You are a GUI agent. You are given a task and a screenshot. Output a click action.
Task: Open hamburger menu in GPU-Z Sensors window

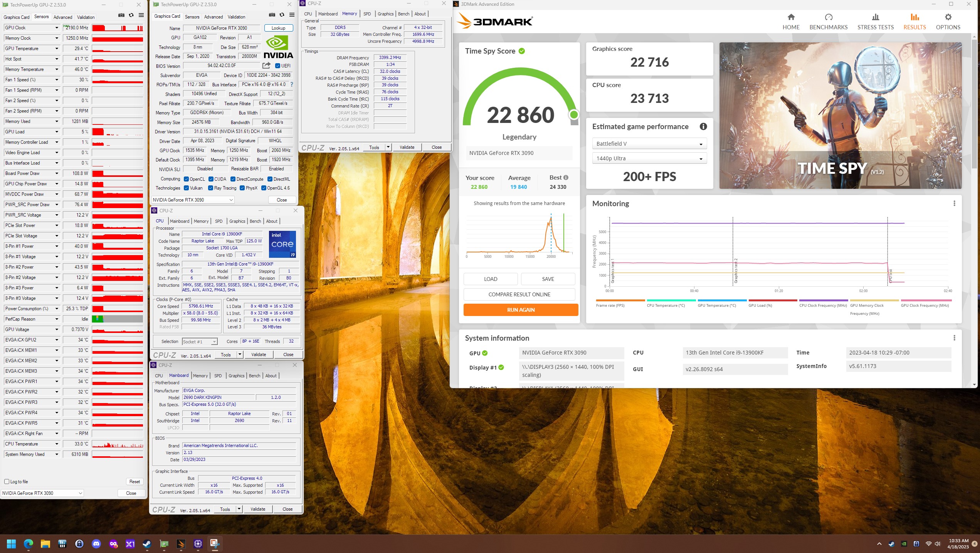(141, 15)
